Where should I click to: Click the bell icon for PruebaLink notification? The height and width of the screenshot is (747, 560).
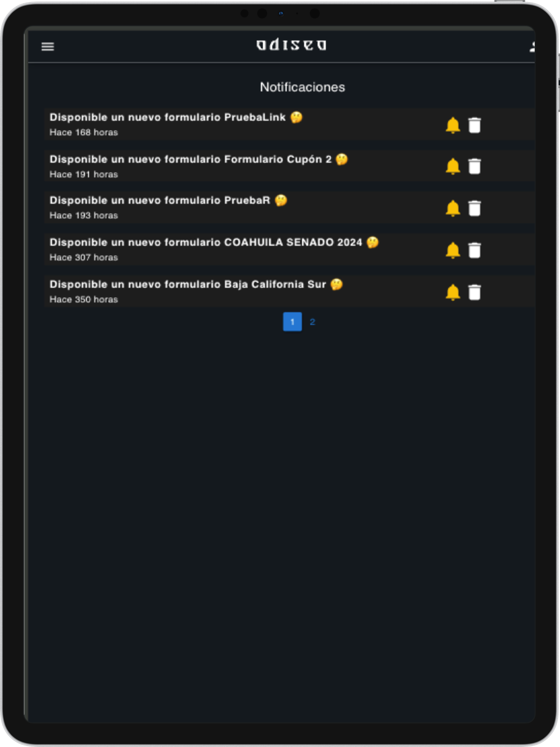click(452, 125)
